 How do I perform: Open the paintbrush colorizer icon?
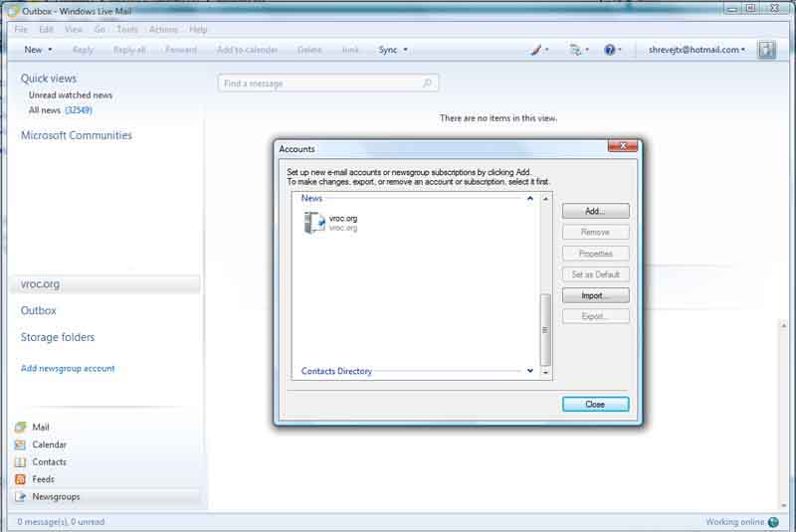coord(536,50)
